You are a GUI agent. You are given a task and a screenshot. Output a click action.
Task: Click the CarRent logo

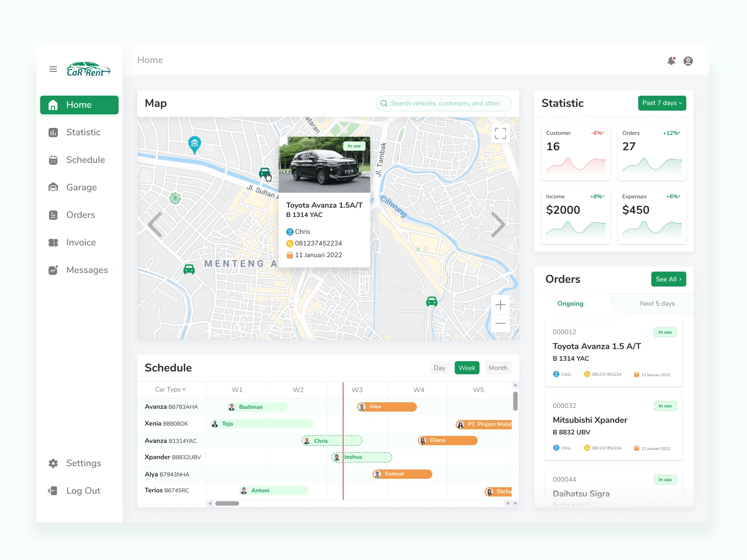point(88,69)
